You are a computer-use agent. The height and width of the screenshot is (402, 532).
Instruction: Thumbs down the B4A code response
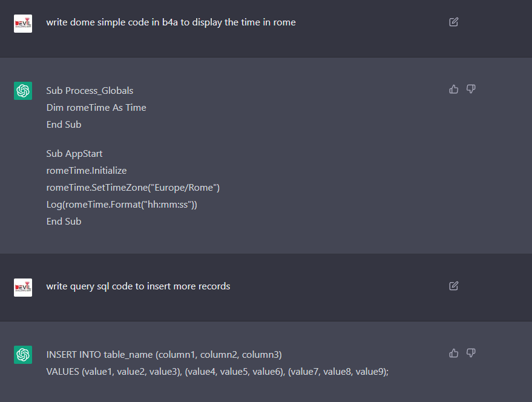(x=471, y=90)
